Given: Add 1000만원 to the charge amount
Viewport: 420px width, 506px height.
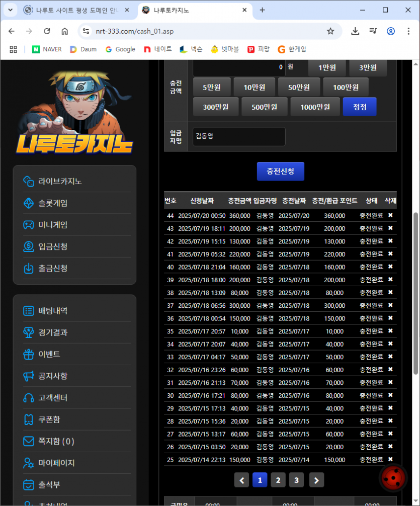Looking at the screenshot, I should (315, 107).
